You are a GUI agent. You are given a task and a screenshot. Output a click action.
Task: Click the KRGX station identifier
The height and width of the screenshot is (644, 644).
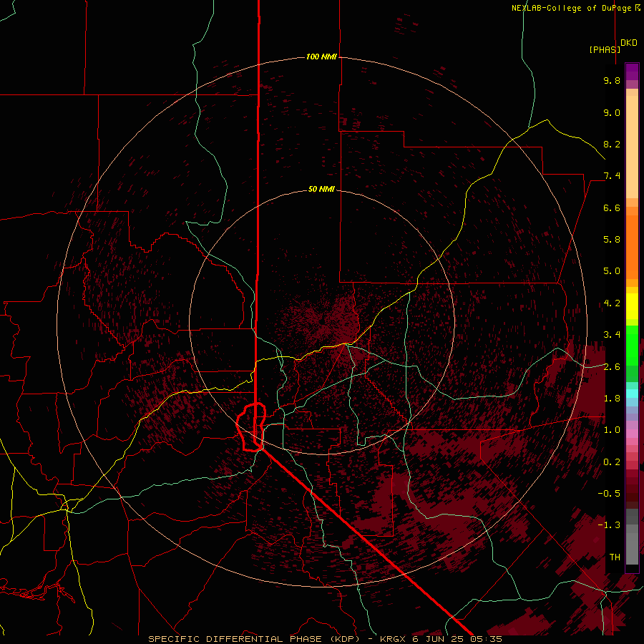394,639
